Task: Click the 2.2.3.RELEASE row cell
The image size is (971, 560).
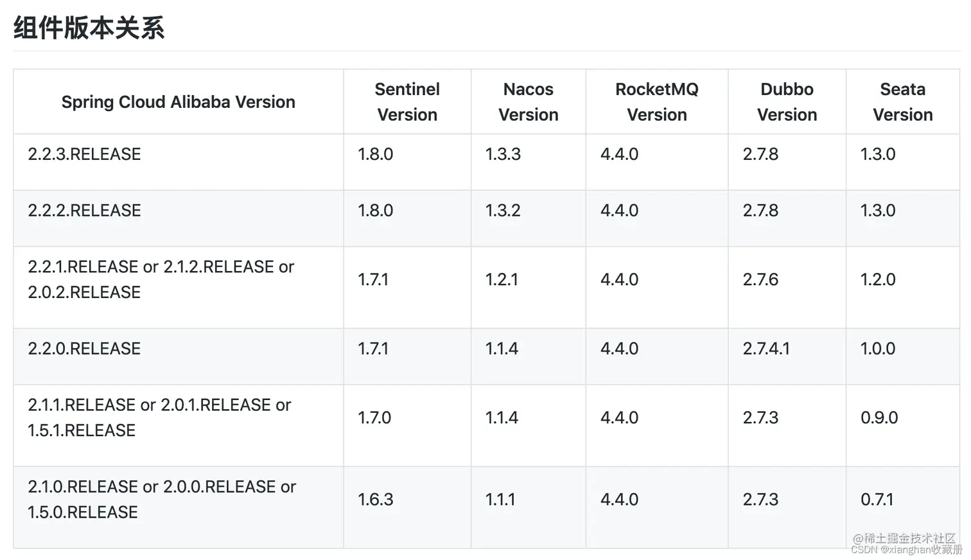Action: pos(84,154)
